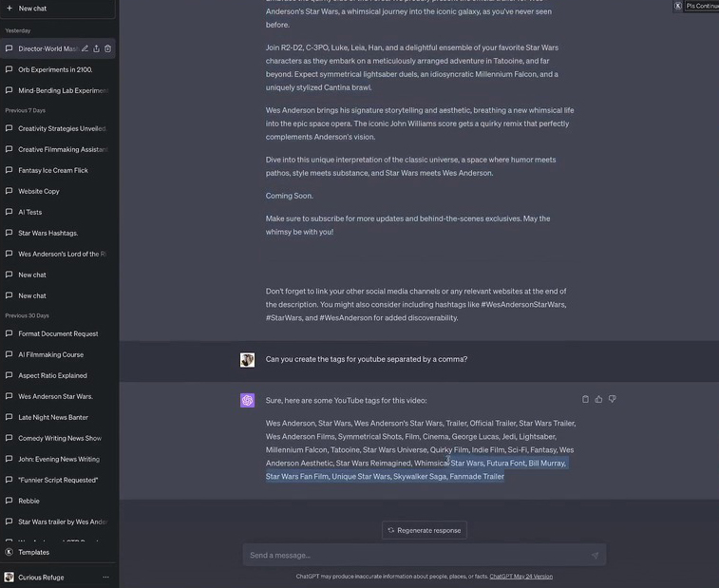Screen dimensions: 719x588
Task: Click the send message arrow icon
Action: click(595, 555)
